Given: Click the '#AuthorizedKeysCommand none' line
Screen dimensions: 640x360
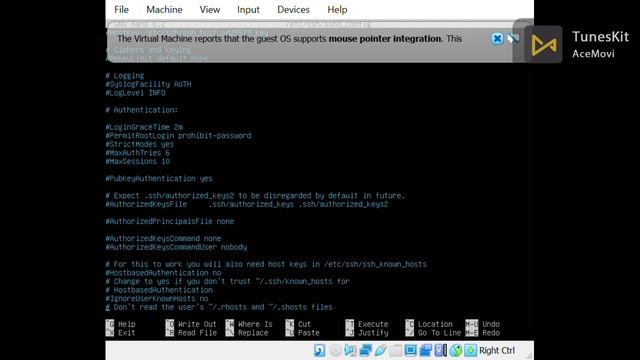Looking at the screenshot, I should pos(163,238).
